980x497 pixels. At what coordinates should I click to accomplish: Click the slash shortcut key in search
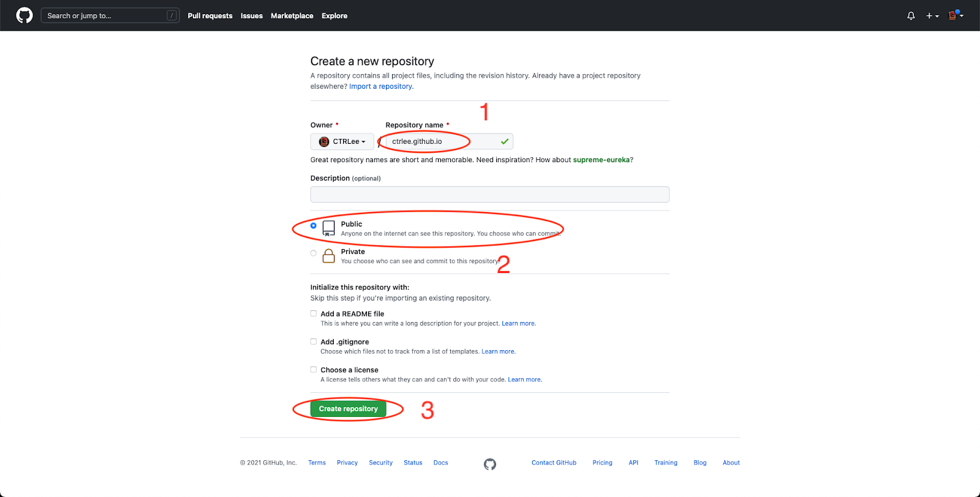pos(172,15)
